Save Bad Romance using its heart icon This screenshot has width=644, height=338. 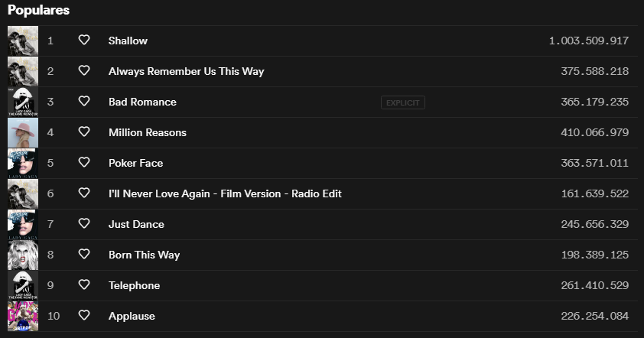(84, 101)
